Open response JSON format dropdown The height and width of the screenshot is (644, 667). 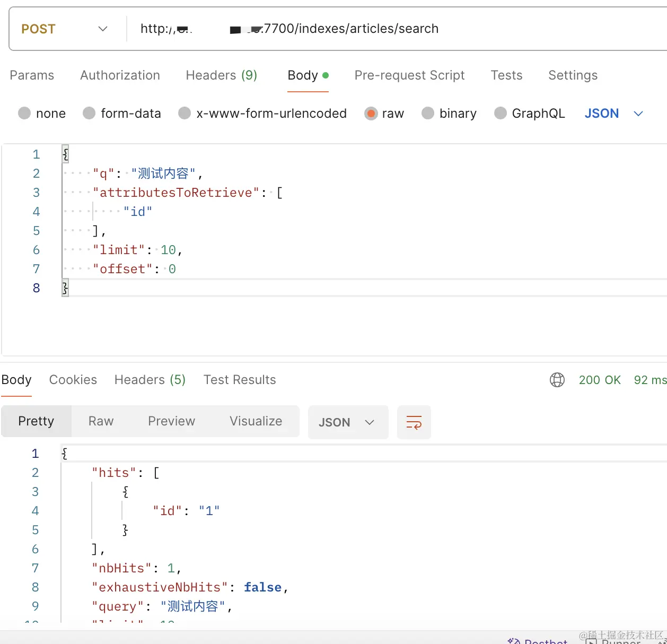pyautogui.click(x=347, y=422)
